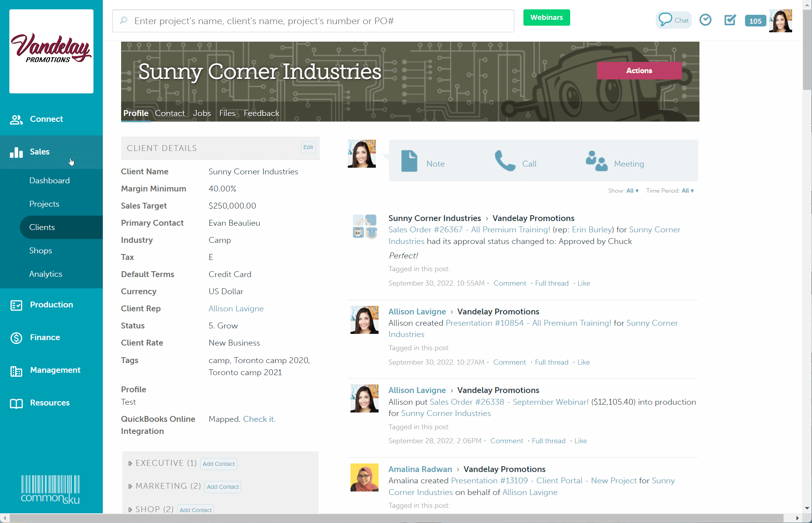The image size is (812, 523).
Task: Click the clock checkmark reminders icon
Action: [x=705, y=20]
